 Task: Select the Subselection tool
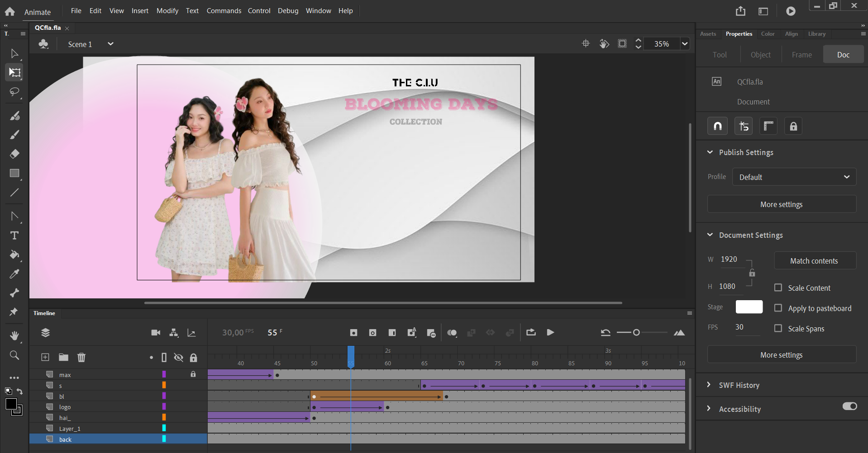(14, 216)
